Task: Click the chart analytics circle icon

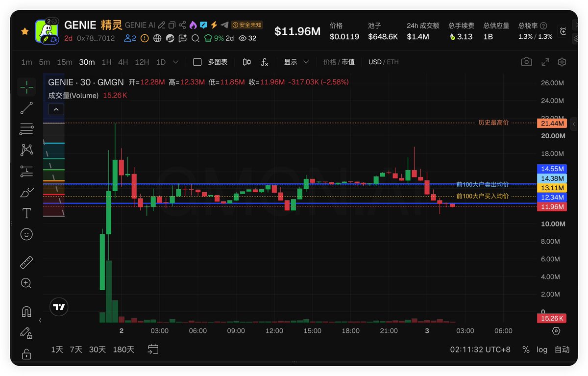Action: click(x=170, y=38)
